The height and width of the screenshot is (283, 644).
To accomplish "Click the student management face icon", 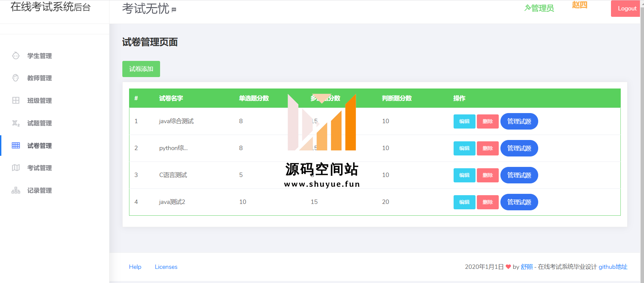I will click(x=16, y=56).
